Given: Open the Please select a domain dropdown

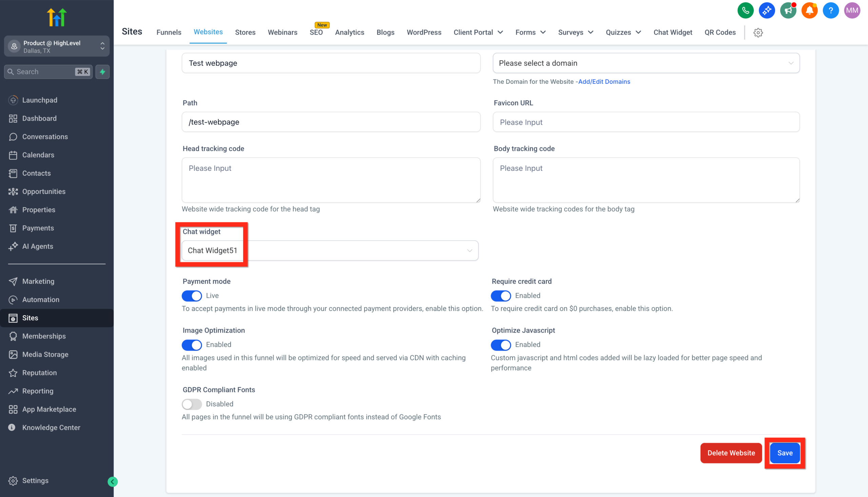Looking at the screenshot, I should pyautogui.click(x=646, y=63).
